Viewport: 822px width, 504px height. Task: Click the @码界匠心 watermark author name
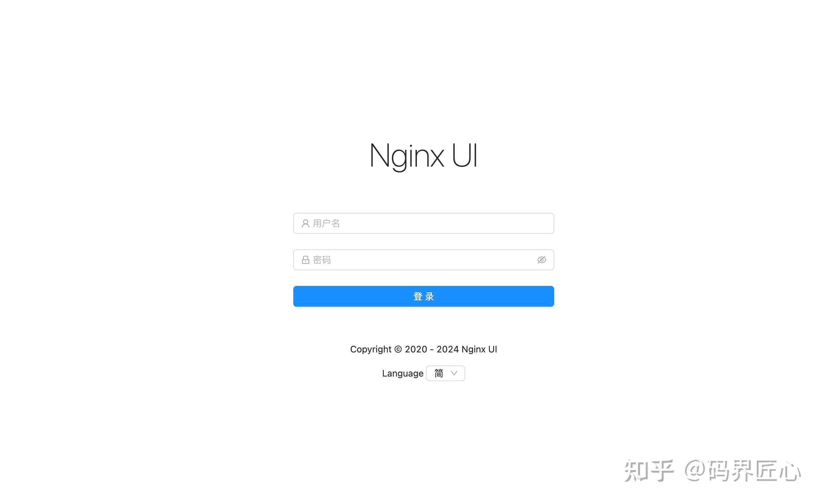pyautogui.click(x=743, y=471)
